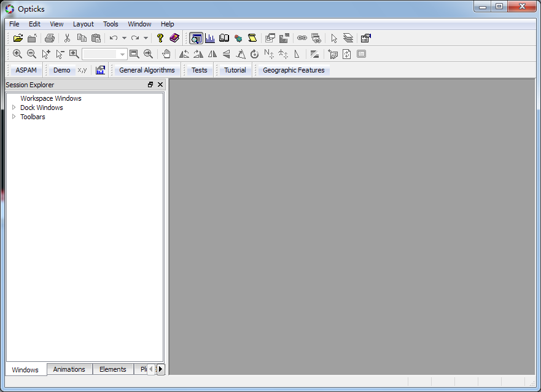Click the Open file folder icon
This screenshot has height=392, width=541.
18,38
